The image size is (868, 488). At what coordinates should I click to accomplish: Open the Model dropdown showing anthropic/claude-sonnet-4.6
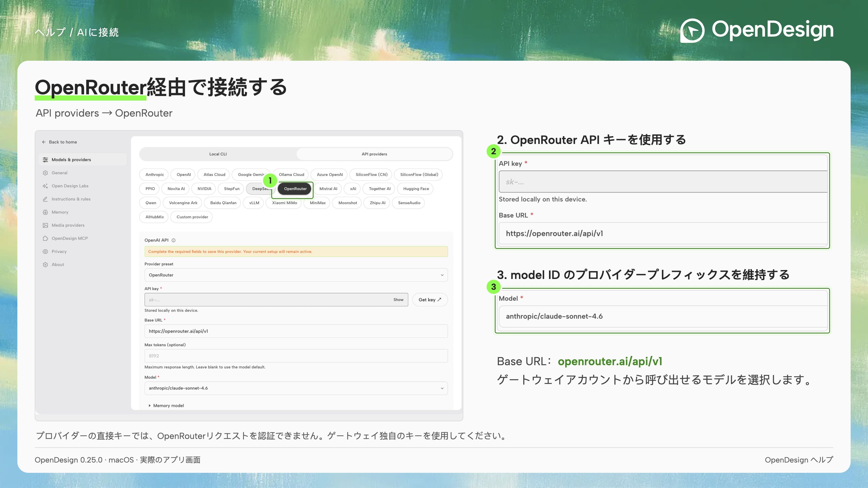click(x=296, y=388)
